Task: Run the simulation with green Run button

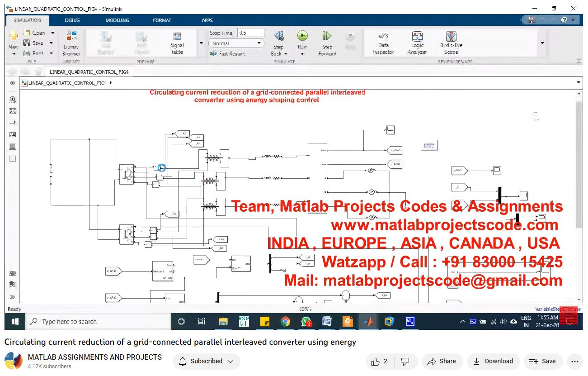Action: (x=302, y=36)
